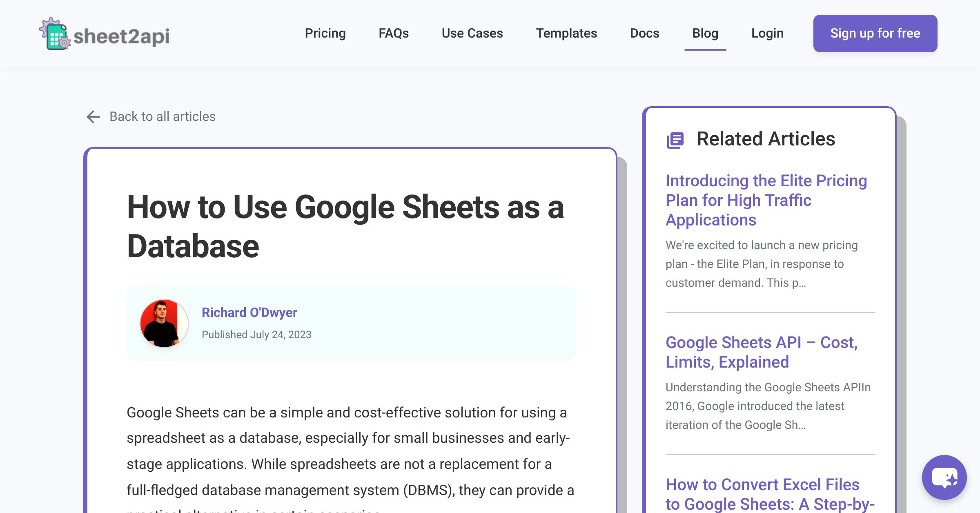Viewport: 980px width, 513px height.
Task: Open the Login page
Action: pos(767,33)
